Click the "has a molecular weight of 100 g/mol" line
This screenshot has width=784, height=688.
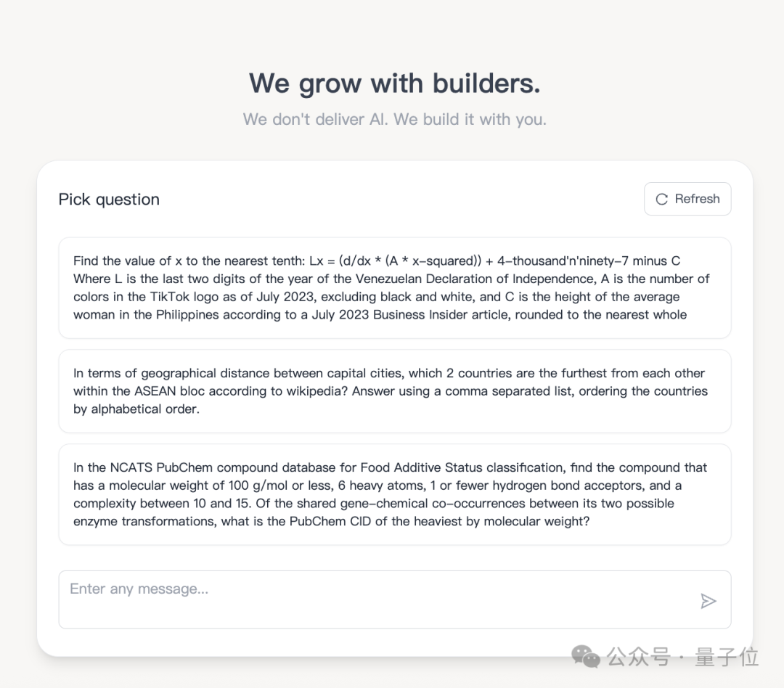pyautogui.click(x=377, y=486)
